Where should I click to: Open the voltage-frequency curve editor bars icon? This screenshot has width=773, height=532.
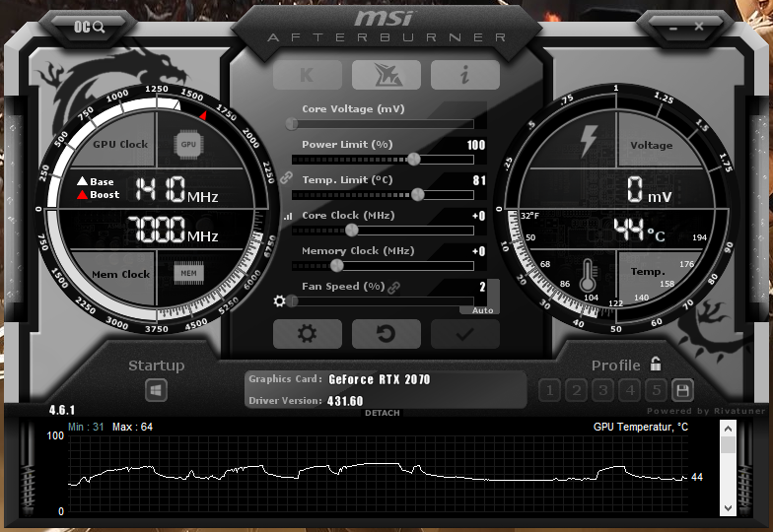pos(288,216)
